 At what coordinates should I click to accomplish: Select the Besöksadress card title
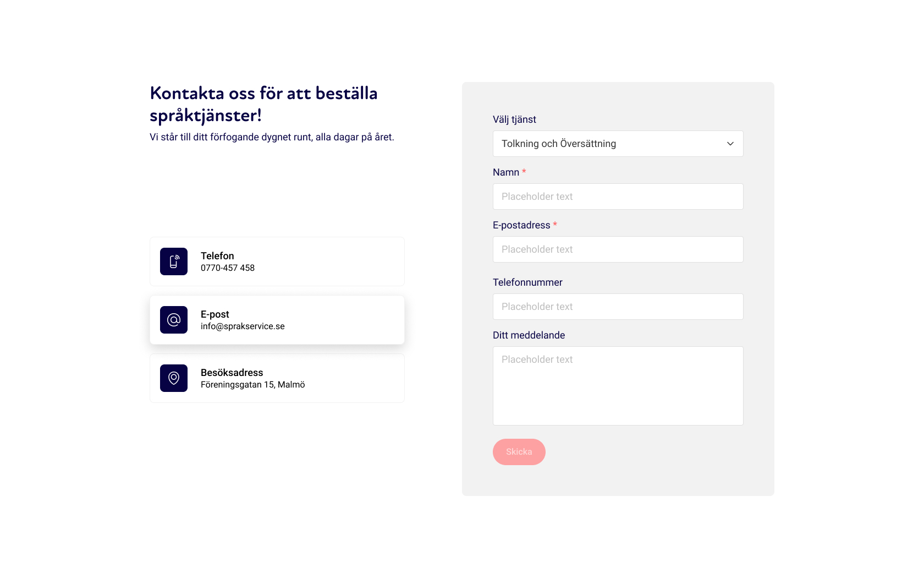pos(232,373)
